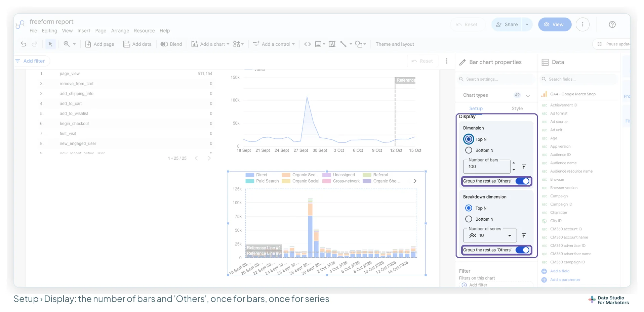Click Add a field link
Image resolution: width=644 pixels, height=312 pixels.
(x=560, y=271)
